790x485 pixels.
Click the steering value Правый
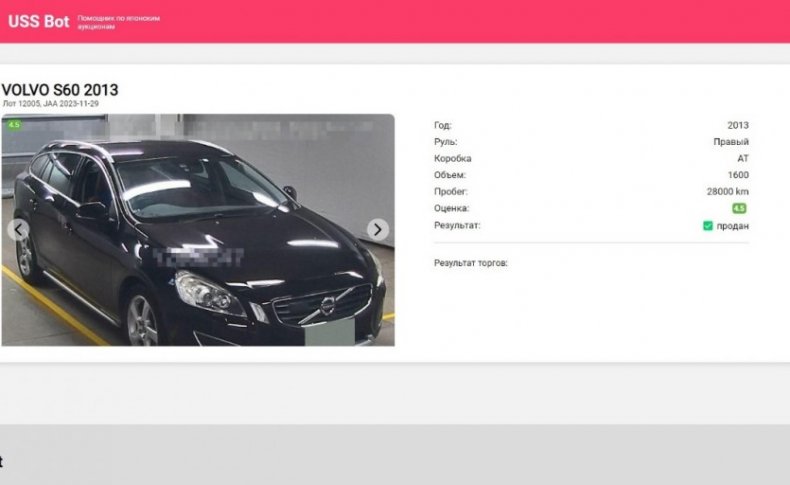pos(731,142)
